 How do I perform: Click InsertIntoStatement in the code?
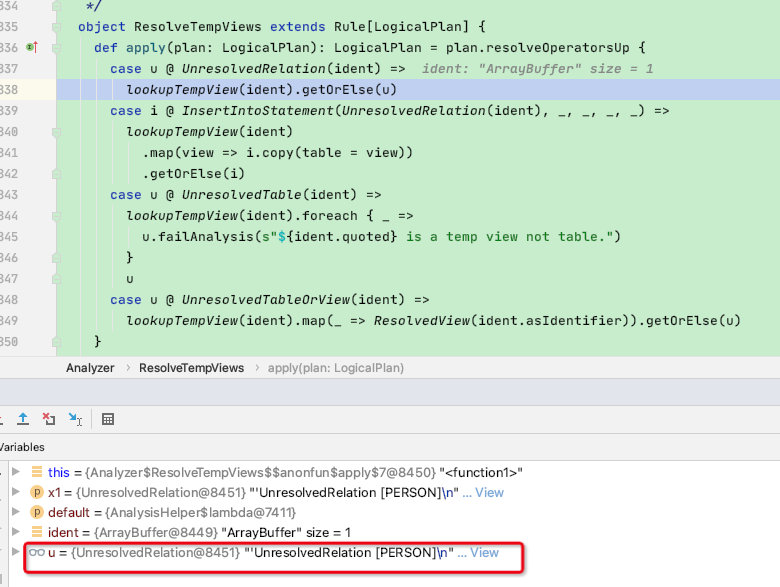click(x=258, y=110)
